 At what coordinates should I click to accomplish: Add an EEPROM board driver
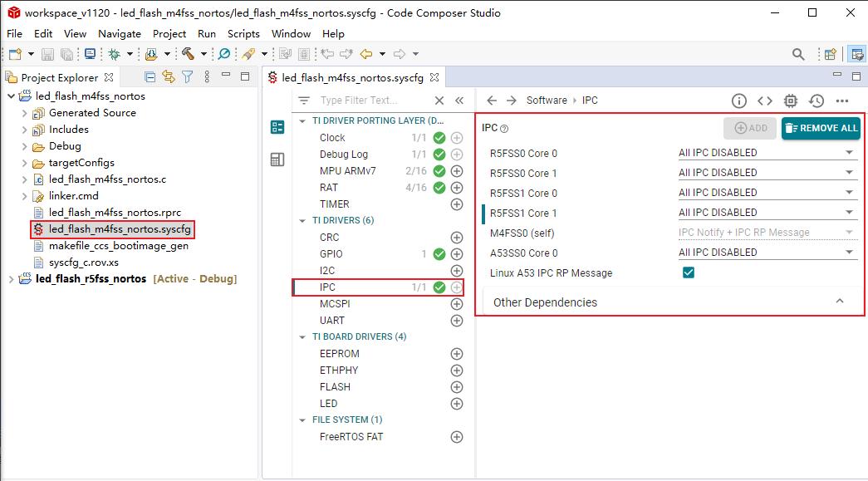[x=457, y=354]
